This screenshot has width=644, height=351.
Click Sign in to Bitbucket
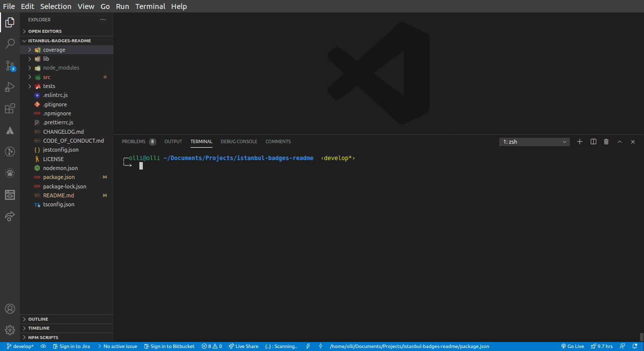coord(169,347)
